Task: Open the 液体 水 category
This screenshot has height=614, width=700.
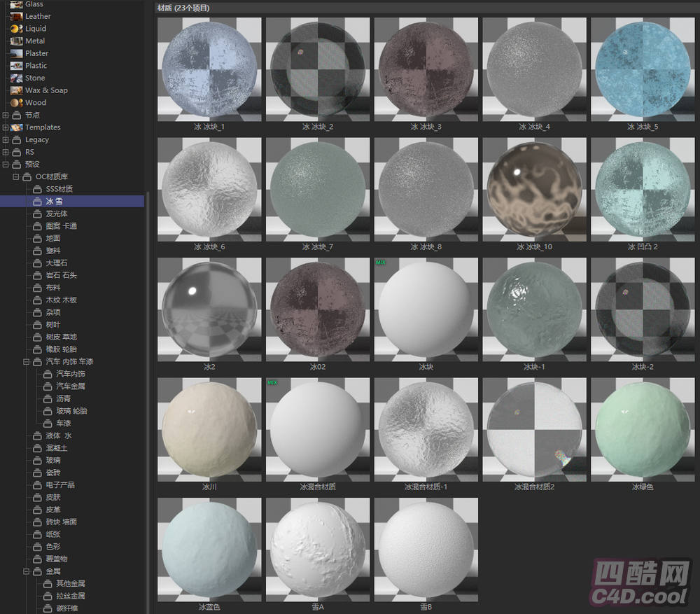Action: tap(58, 435)
